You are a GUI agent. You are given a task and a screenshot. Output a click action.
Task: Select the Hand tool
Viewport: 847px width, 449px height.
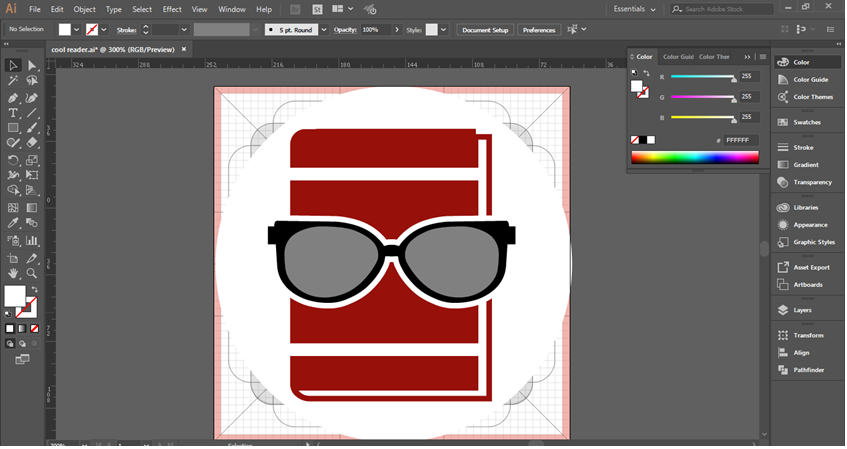coord(13,273)
